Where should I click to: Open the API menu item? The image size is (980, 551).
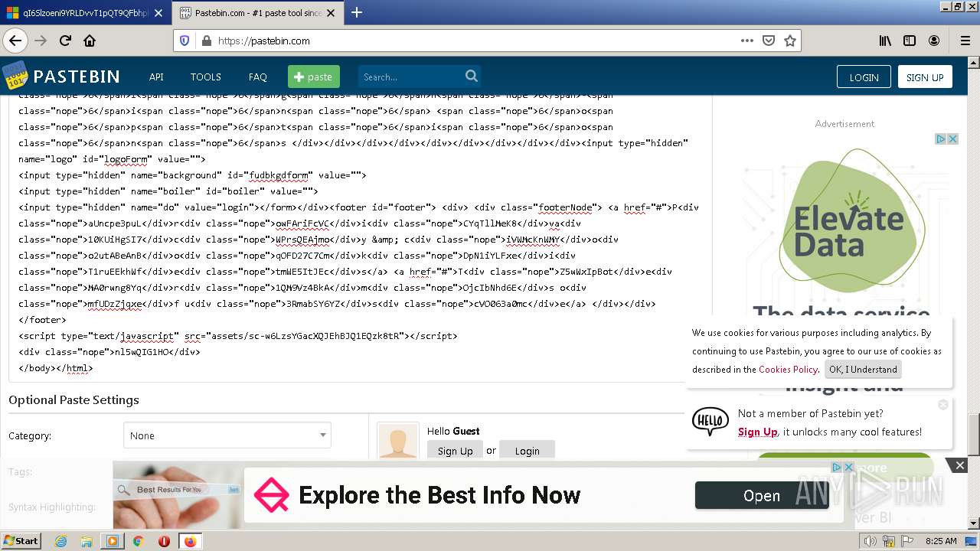(156, 77)
